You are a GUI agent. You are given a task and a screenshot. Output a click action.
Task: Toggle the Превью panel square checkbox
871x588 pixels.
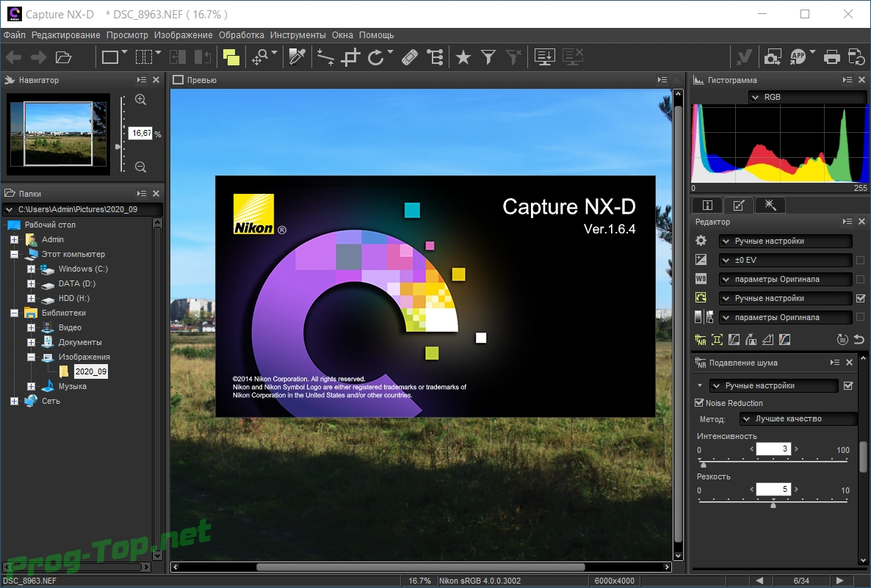coord(178,80)
